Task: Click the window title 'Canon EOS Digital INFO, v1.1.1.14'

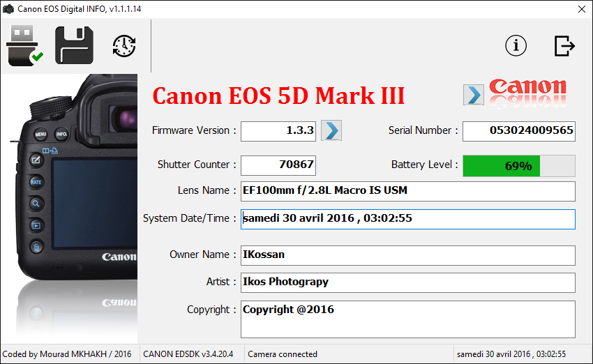Action: click(x=80, y=9)
